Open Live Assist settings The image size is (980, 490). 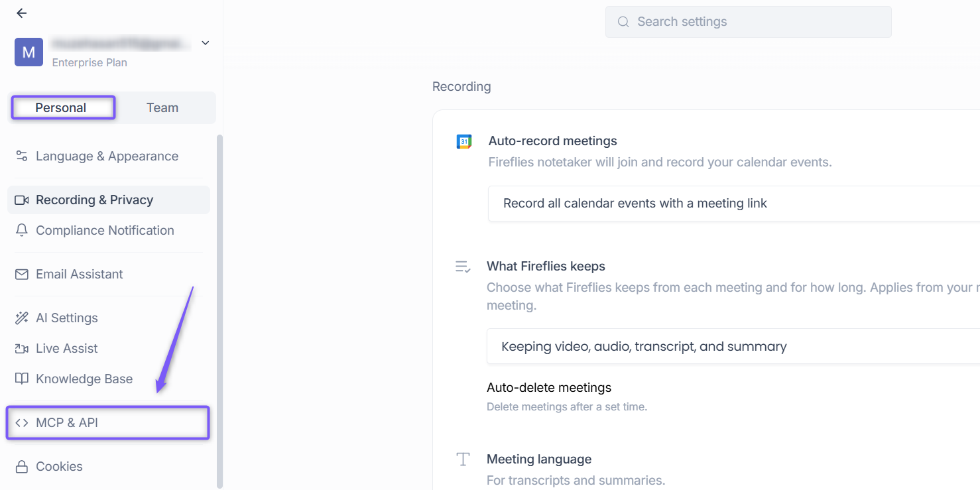coord(109,349)
